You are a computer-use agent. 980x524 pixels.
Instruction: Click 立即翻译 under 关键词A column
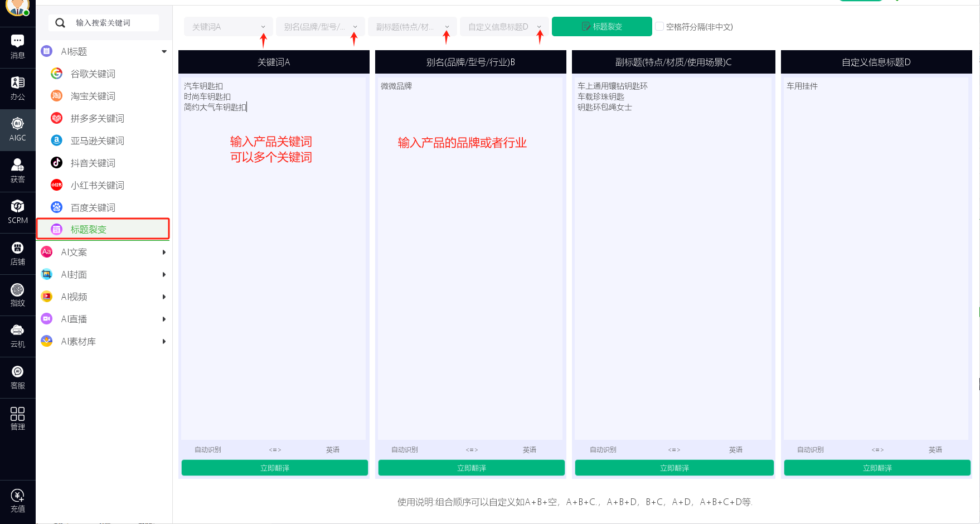275,468
